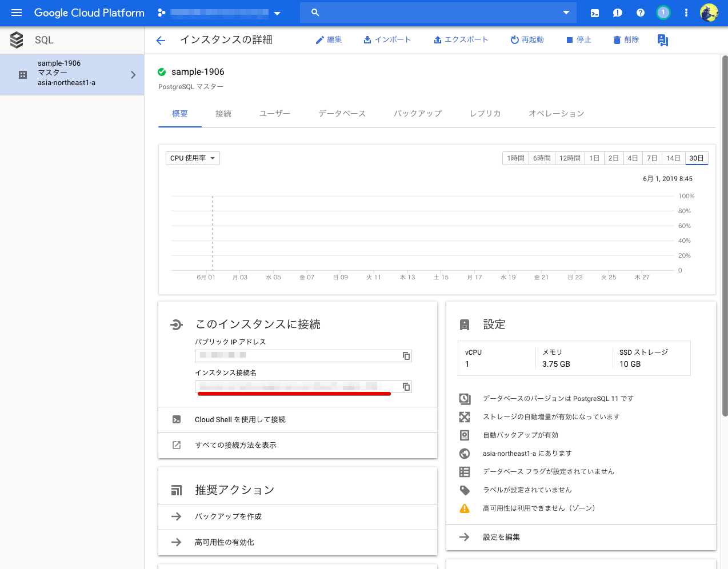
Task: Switch to the 概要 tab
Action: pos(180,114)
